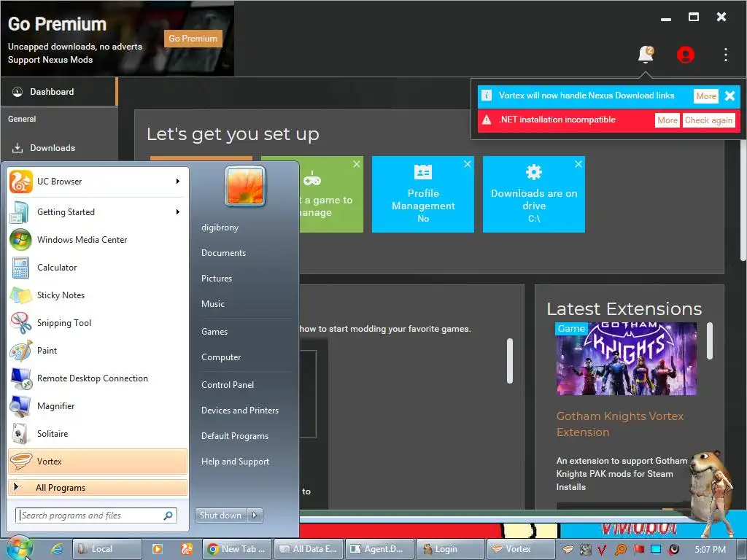Viewport: 747px width, 560px height.
Task: Open Computer from Start menu
Action: click(221, 357)
